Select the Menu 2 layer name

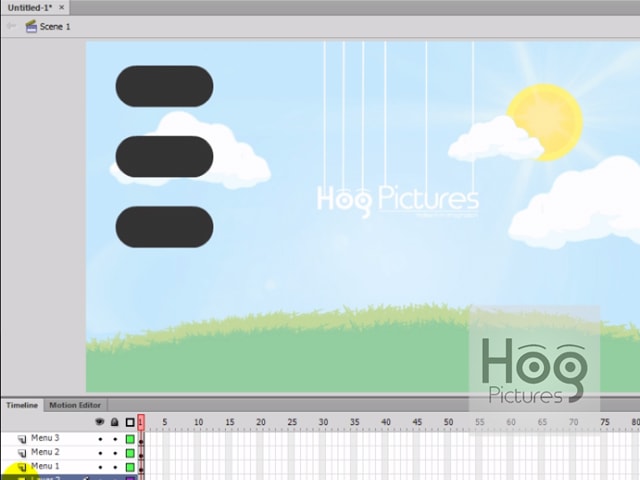(45, 452)
